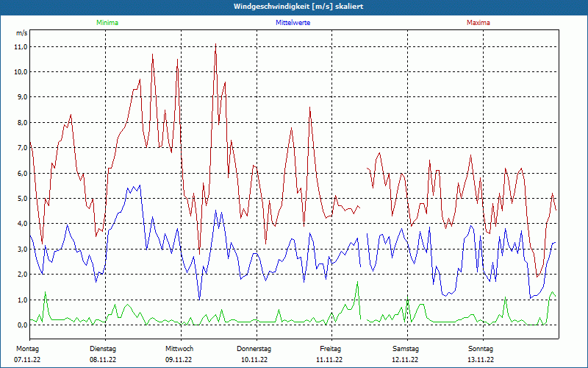Click the '7,0' y-axis value
588x368 pixels.
point(21,148)
